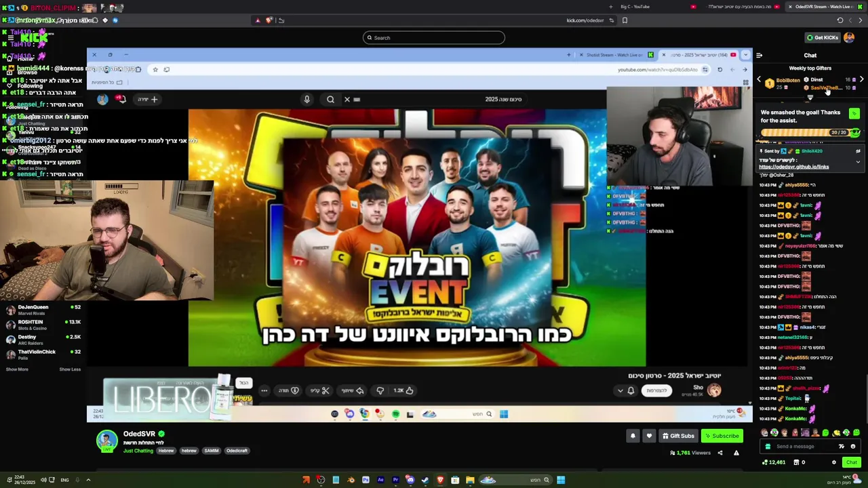Click the 12,461 channel points balance
The height and width of the screenshot is (488, 868).
coord(774,462)
